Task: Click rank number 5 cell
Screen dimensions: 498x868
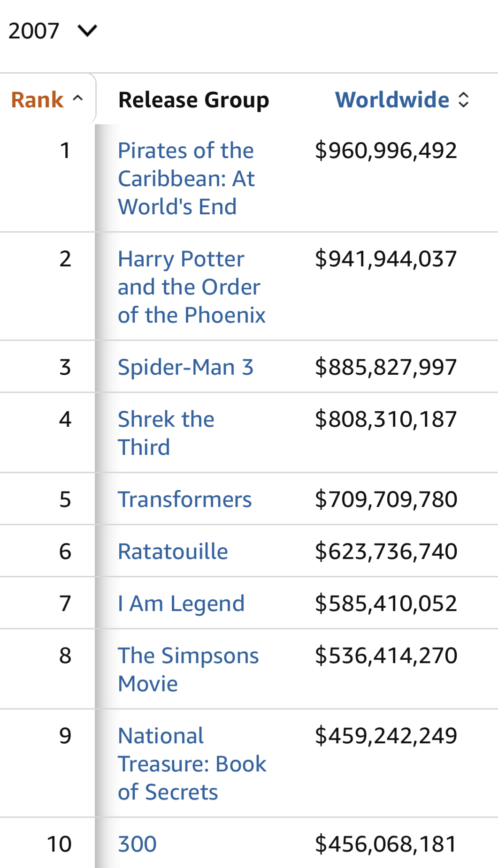Action: [65, 499]
